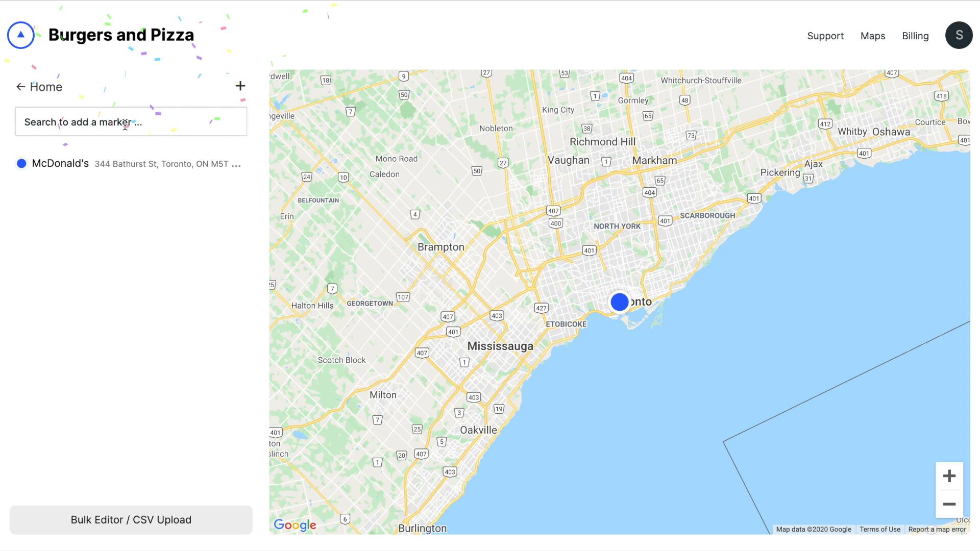
Task: Click the Milton map label
Action: point(383,395)
